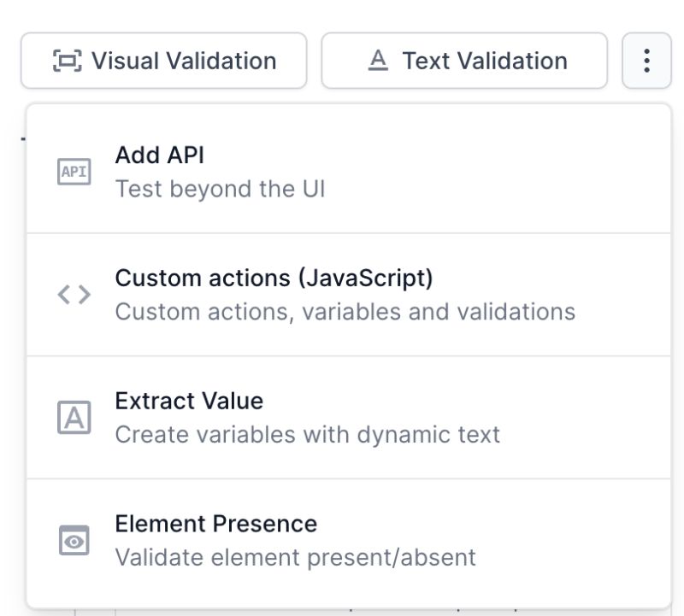Click the Text Validation underlined-A icon
The width and height of the screenshot is (684, 616).
click(x=378, y=61)
